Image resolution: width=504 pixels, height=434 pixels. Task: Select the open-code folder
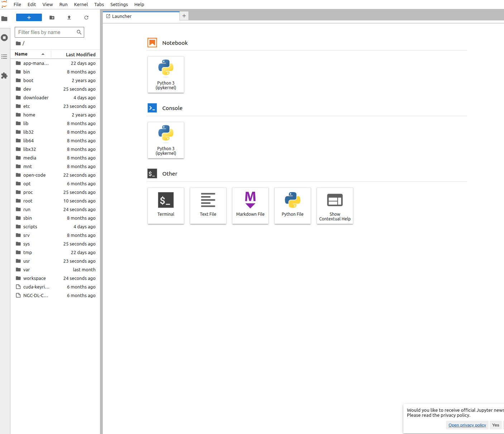[56, 175]
